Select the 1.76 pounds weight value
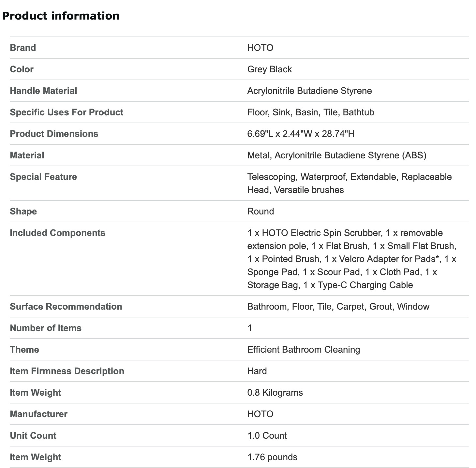 tap(272, 457)
